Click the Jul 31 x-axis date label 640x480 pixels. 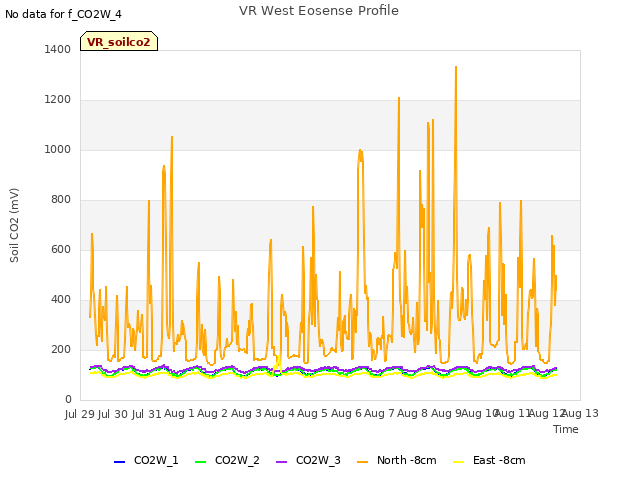[147, 414]
